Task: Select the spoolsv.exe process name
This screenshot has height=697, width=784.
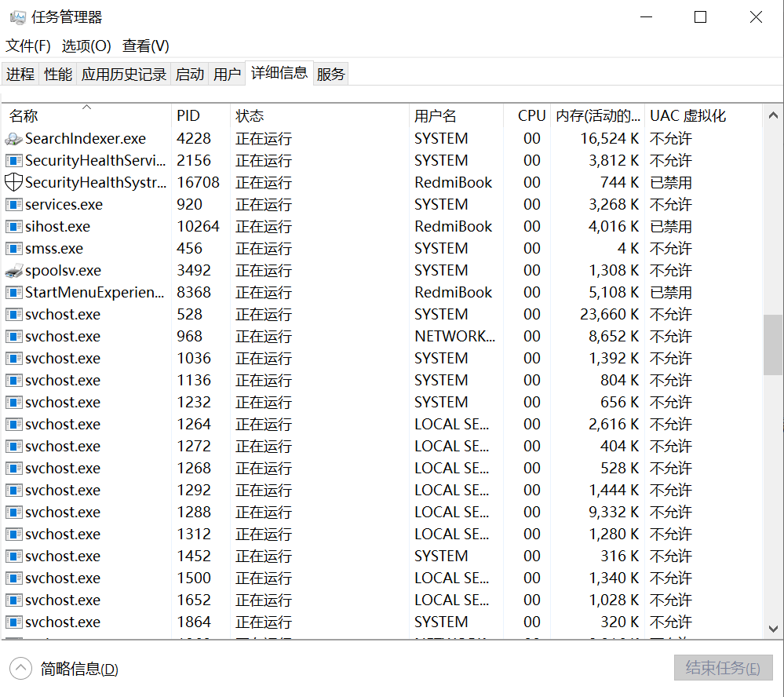Action: (63, 271)
